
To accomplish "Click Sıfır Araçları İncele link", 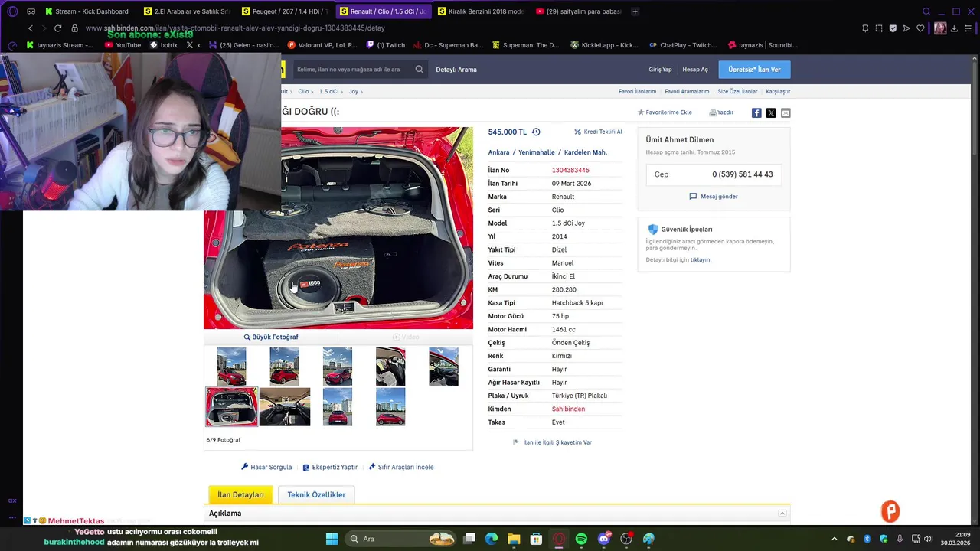I will pyautogui.click(x=401, y=468).
